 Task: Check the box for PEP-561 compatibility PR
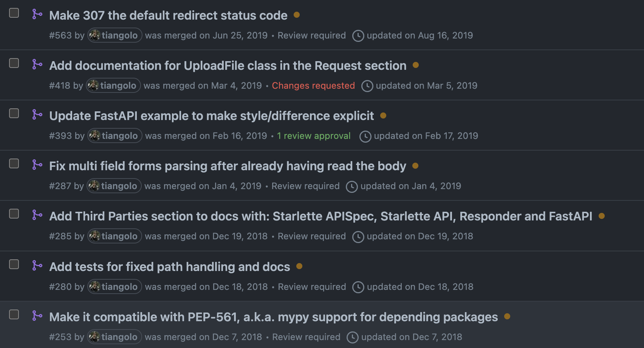point(14,314)
